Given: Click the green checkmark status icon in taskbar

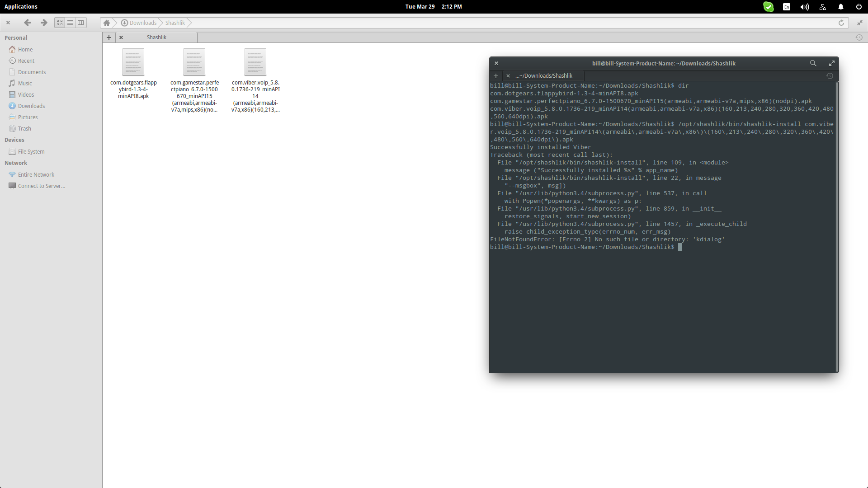Looking at the screenshot, I should pyautogui.click(x=769, y=7).
